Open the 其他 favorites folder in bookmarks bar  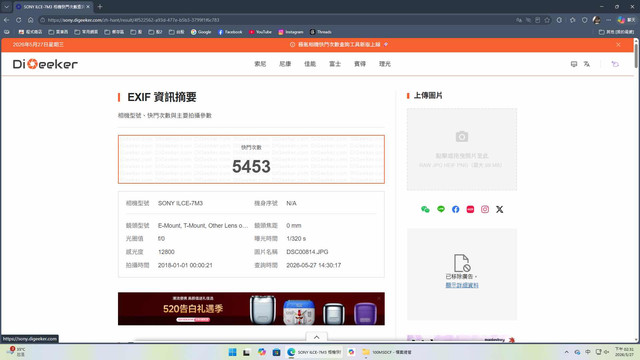pyautogui.click(x=616, y=32)
